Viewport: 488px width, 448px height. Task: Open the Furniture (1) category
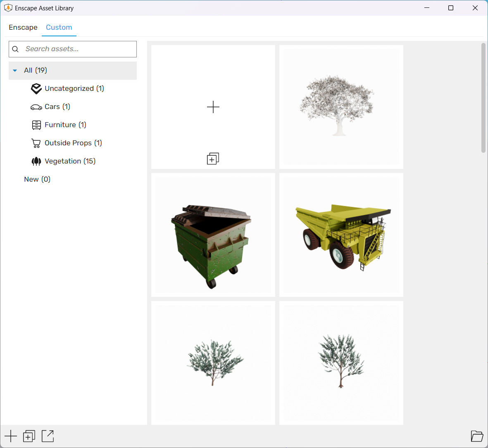pyautogui.click(x=65, y=125)
